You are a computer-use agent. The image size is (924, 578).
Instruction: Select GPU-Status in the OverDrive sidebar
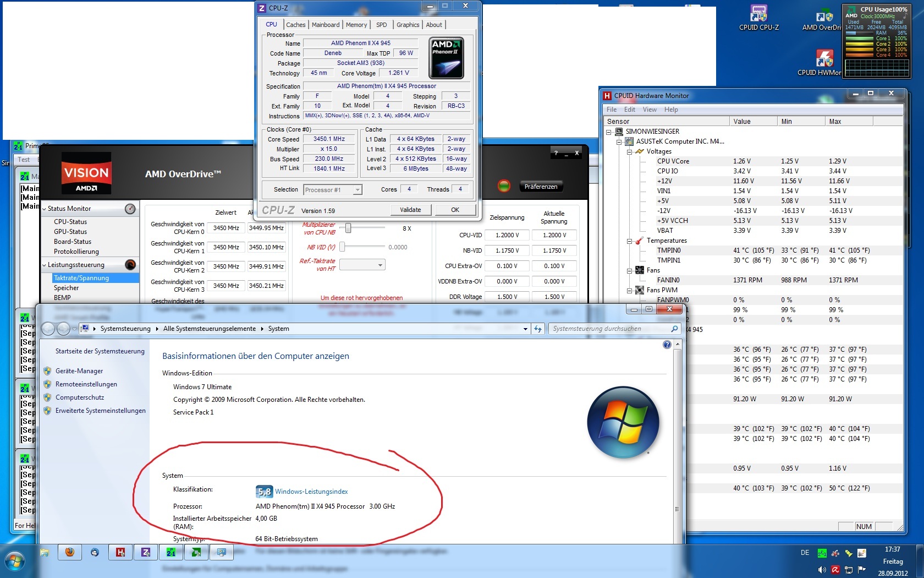click(x=70, y=232)
